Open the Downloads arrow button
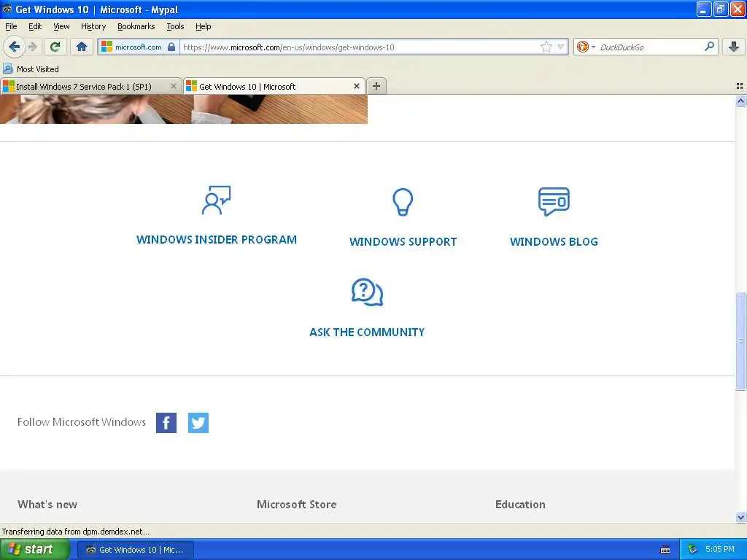The width and height of the screenshot is (747, 560). 734,47
